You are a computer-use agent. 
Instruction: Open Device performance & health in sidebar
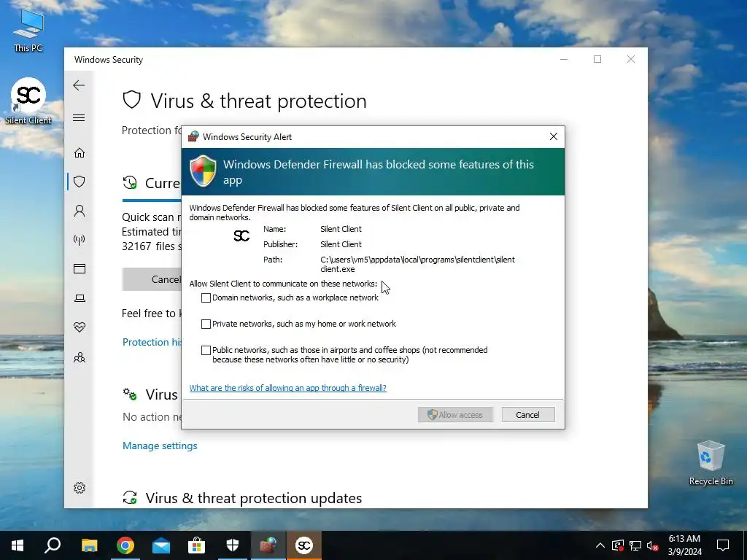79,327
